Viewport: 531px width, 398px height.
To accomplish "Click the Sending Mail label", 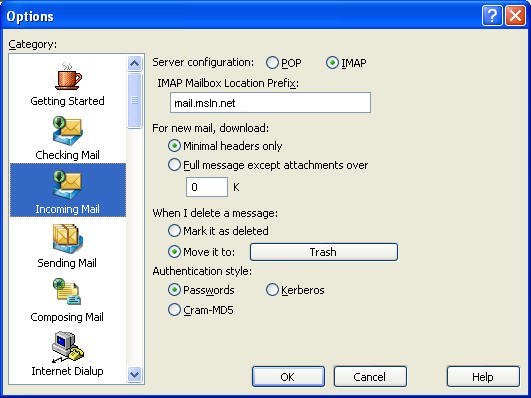I will [67, 263].
